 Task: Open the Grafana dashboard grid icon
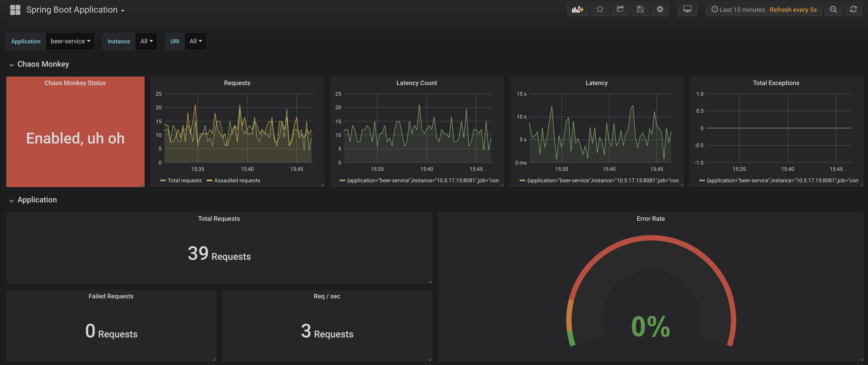15,10
